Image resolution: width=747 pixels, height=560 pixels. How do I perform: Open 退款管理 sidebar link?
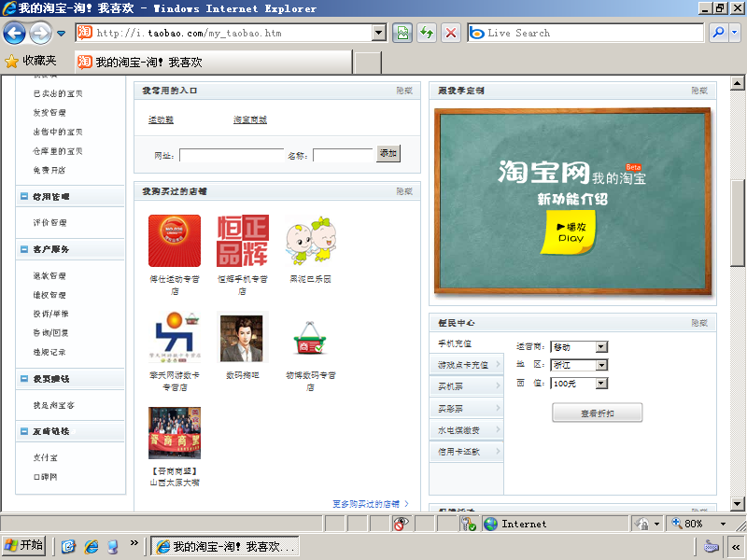pos(49,275)
